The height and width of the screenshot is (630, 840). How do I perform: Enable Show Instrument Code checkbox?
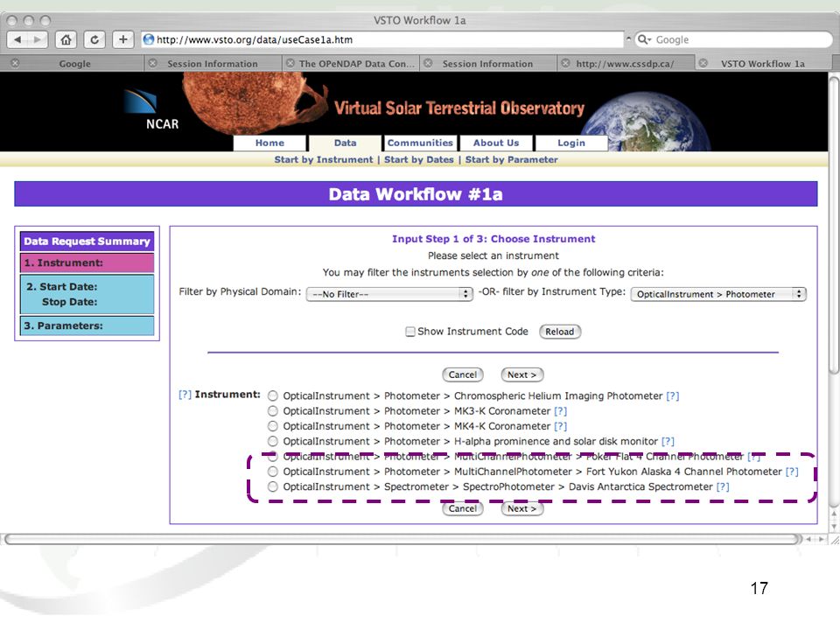410,332
